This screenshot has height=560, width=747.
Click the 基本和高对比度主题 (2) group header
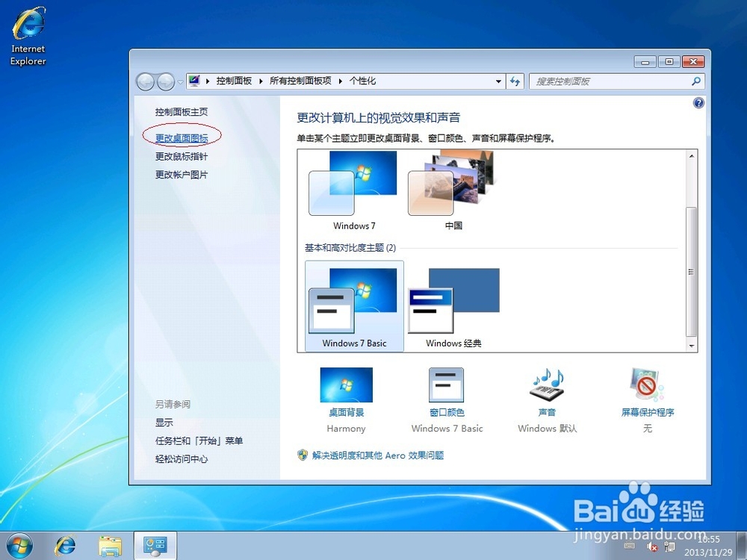(350, 248)
